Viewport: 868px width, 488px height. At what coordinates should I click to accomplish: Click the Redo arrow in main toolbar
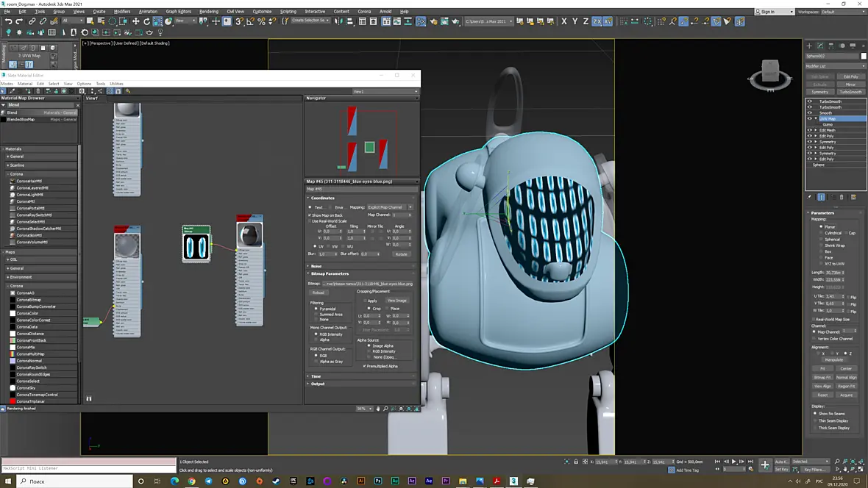[x=19, y=21]
